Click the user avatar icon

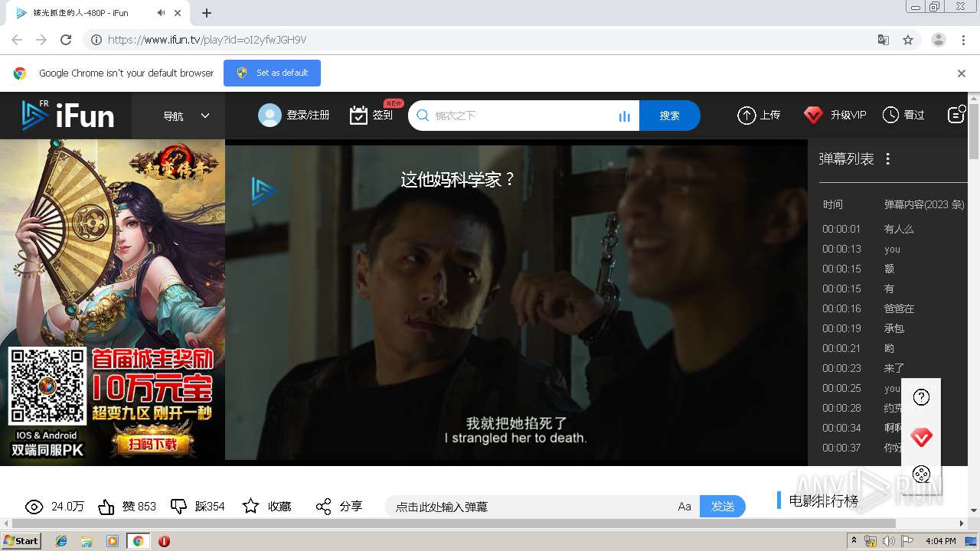(269, 116)
